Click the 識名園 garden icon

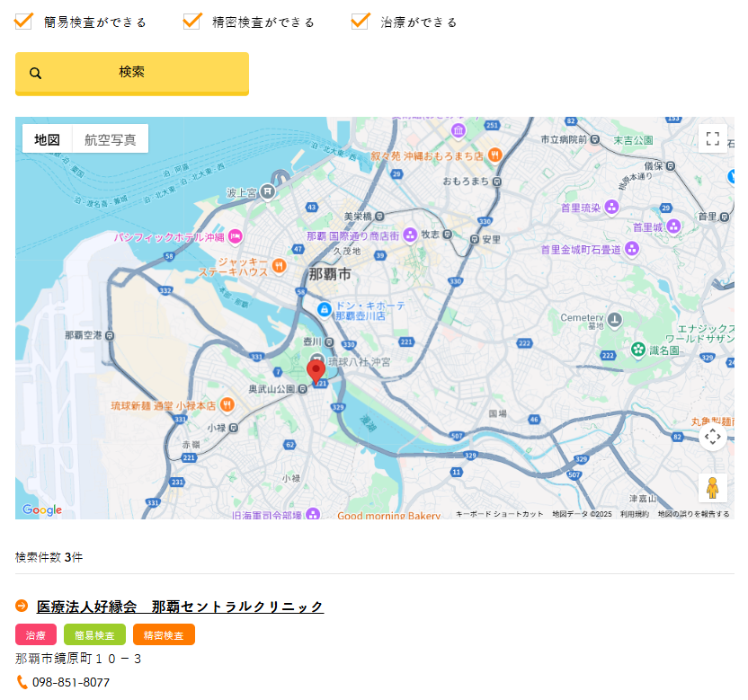638,350
